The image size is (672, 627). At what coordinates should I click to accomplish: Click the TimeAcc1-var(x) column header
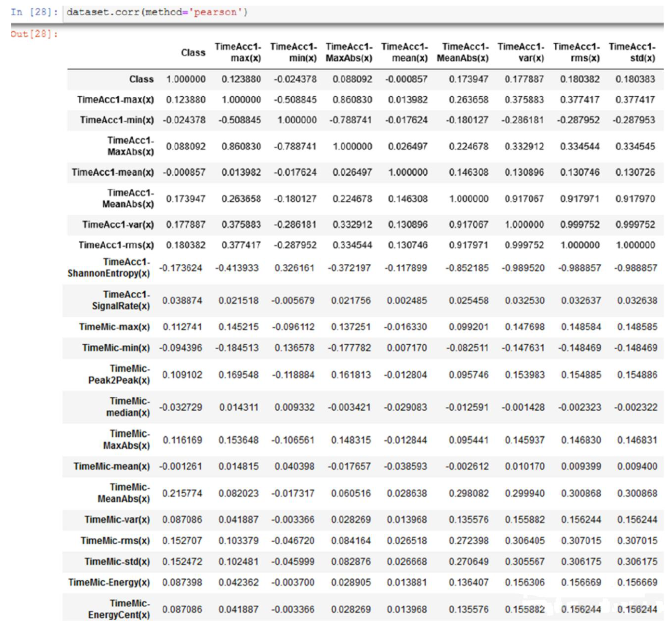click(521, 53)
